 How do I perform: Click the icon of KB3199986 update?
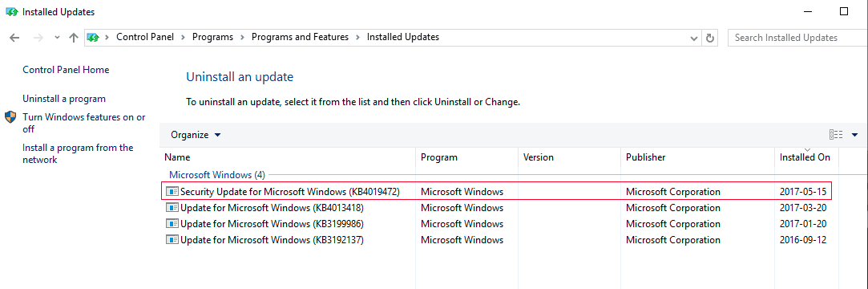172,224
